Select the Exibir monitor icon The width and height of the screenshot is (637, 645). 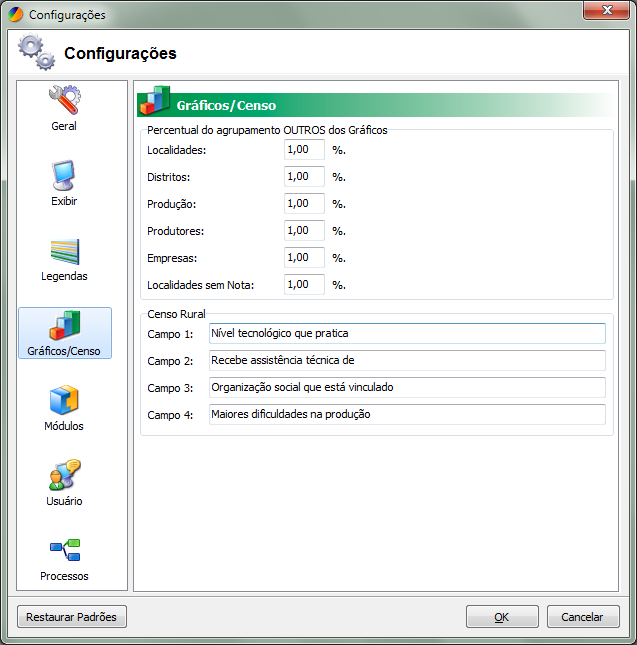pos(64,176)
